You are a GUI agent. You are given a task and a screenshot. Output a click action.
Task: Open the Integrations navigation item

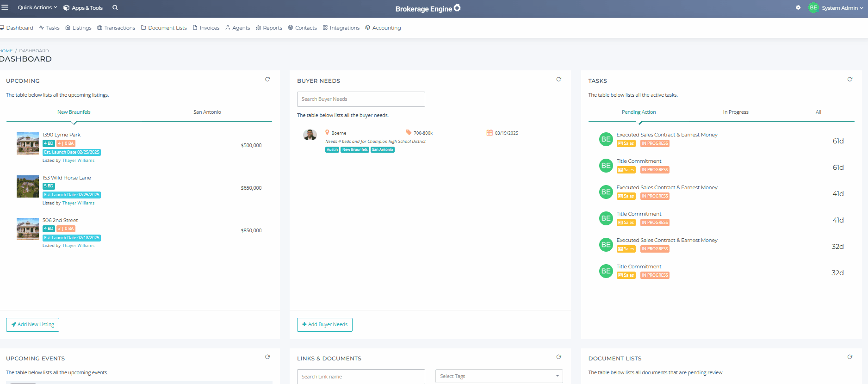[341, 28]
